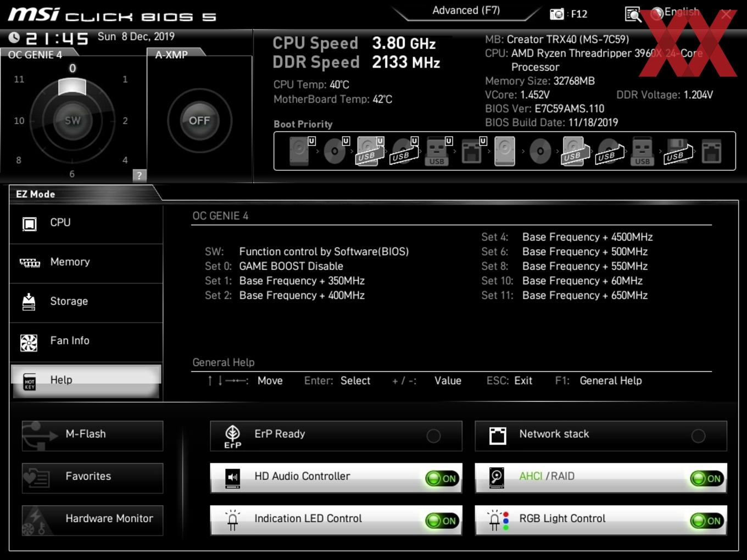Select the UEFI USB hard disk boot icon

(370, 151)
